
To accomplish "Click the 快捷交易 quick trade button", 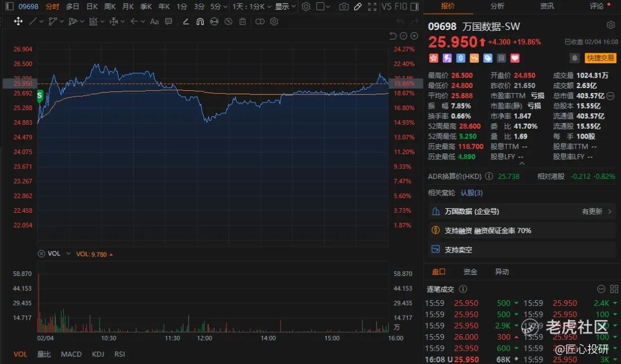I will pyautogui.click(x=600, y=58).
